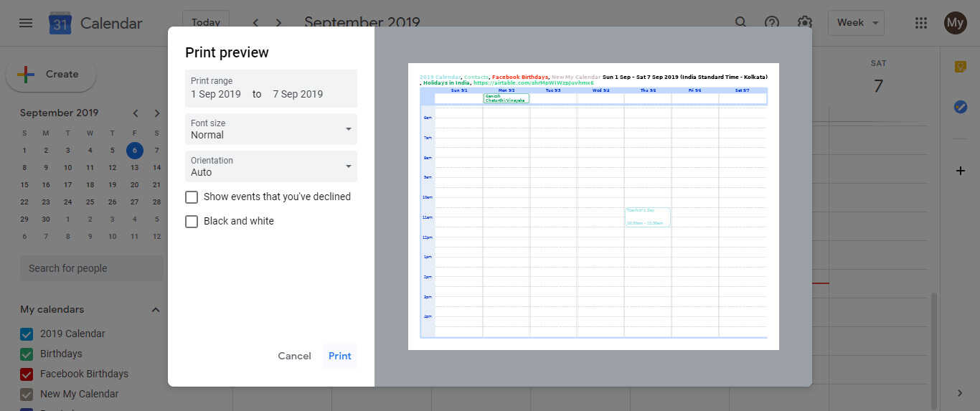The width and height of the screenshot is (980, 411).
Task: Tick the Black and white checkbox
Action: coord(192,221)
